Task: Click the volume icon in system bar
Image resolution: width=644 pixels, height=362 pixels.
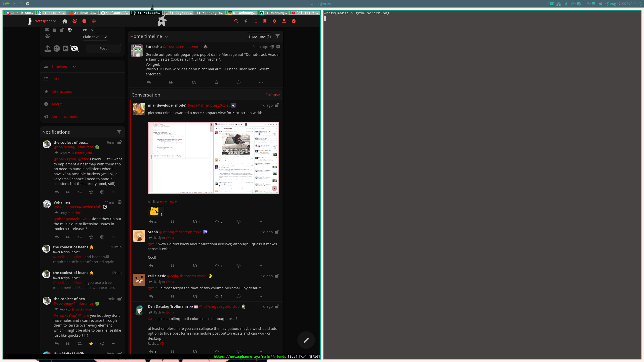Action: tap(600, 4)
